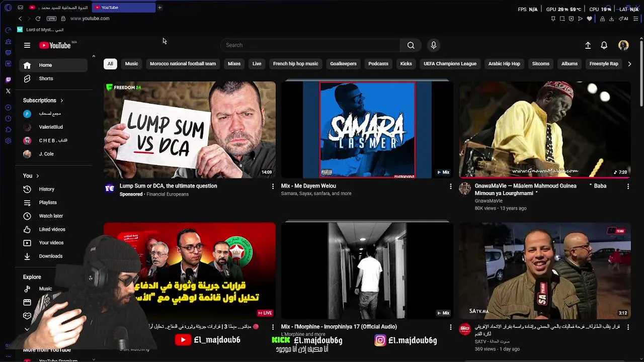The width and height of the screenshot is (644, 362).
Task: Open the notifications bell
Action: point(604,45)
